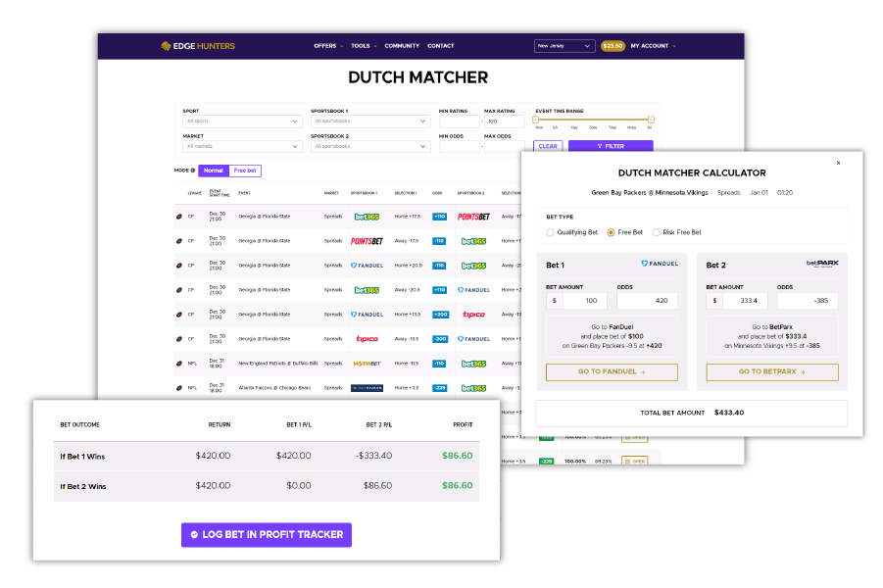
Task: Click the FanDuel logo in Bet 1 panel
Action: coord(660,264)
